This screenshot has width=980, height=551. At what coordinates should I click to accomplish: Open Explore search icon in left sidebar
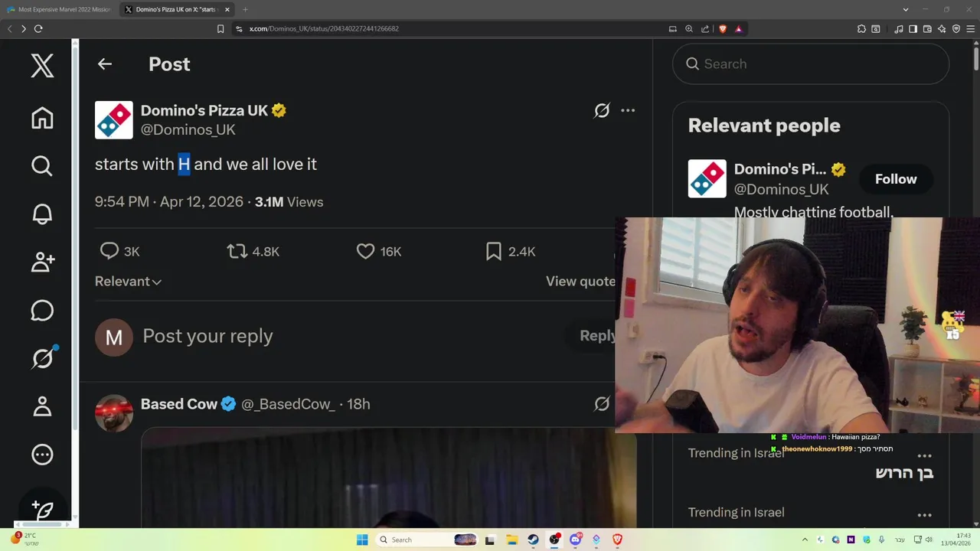click(x=42, y=166)
